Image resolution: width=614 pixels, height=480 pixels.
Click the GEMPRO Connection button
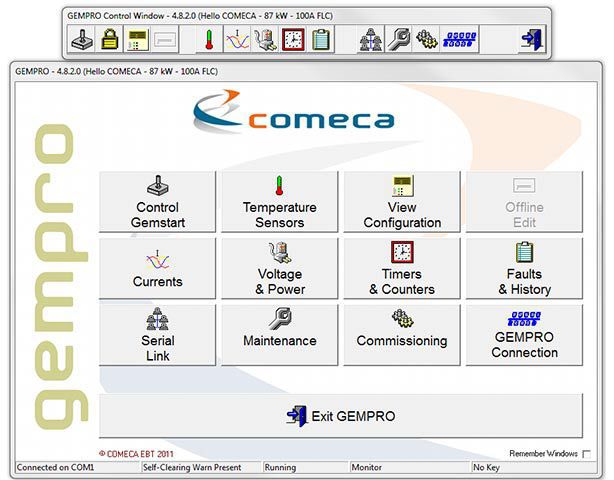point(524,335)
